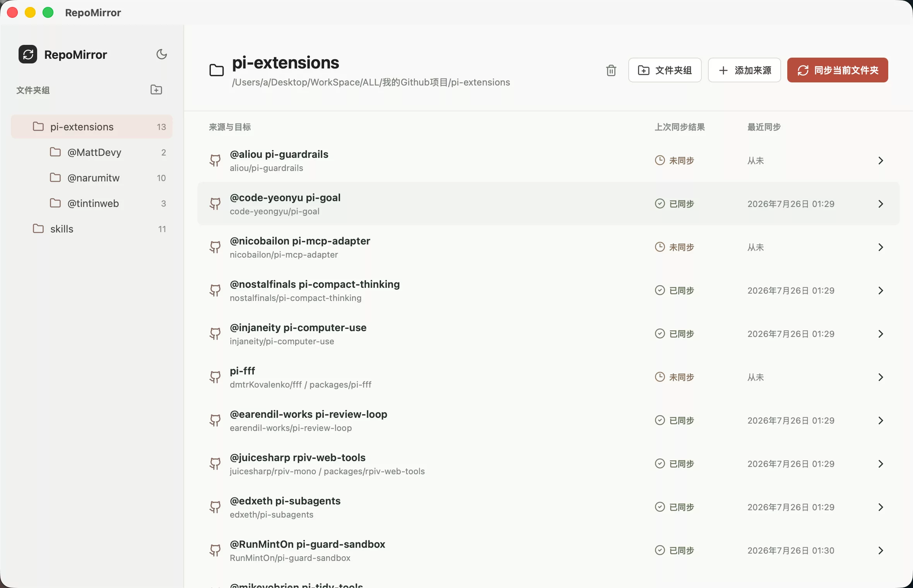Select pi-extensions folder in sidebar

(x=92, y=126)
